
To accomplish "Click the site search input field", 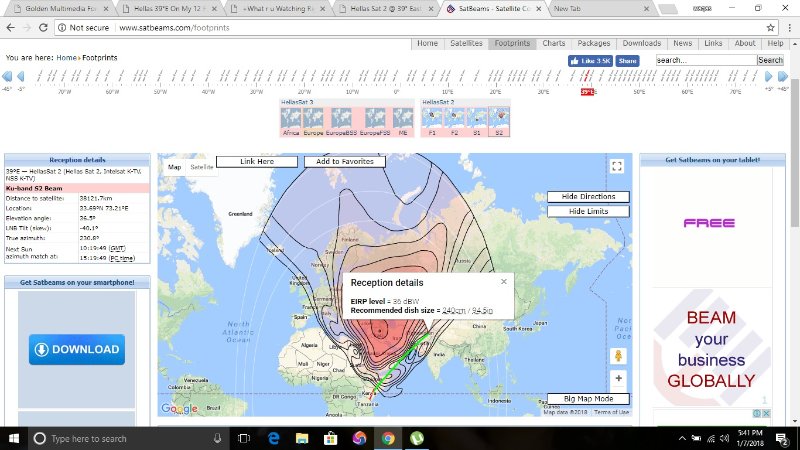I will 705,61.
